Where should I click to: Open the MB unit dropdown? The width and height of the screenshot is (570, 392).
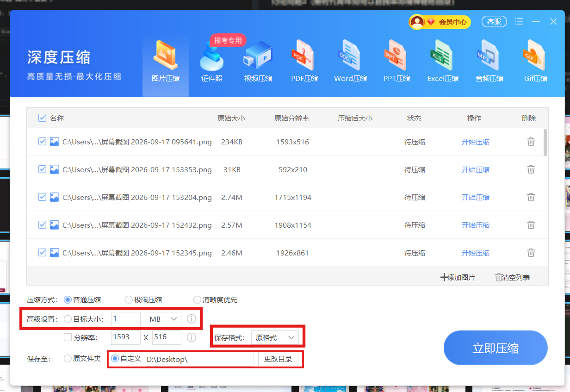point(163,319)
